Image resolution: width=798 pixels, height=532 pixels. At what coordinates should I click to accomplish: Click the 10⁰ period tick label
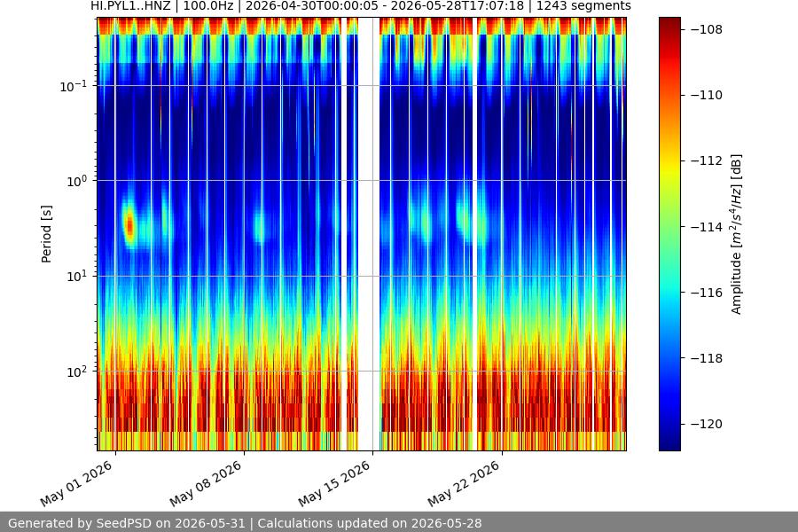76,181
